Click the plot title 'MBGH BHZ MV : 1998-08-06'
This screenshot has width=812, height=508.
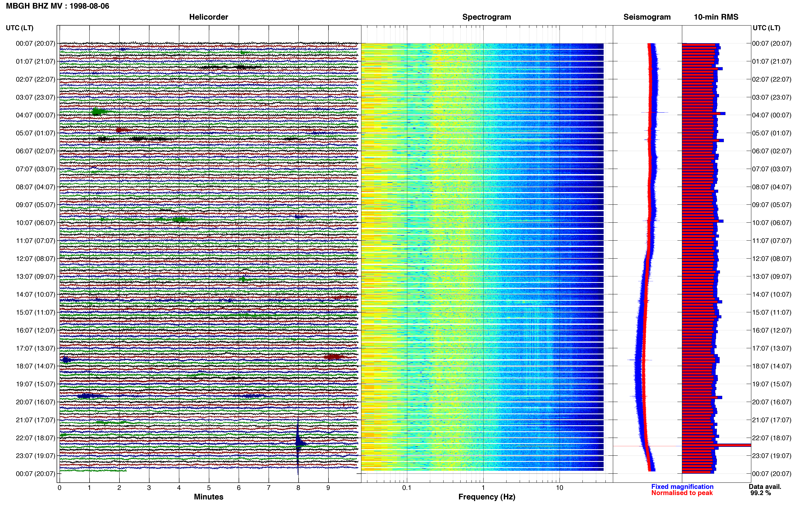57,6
